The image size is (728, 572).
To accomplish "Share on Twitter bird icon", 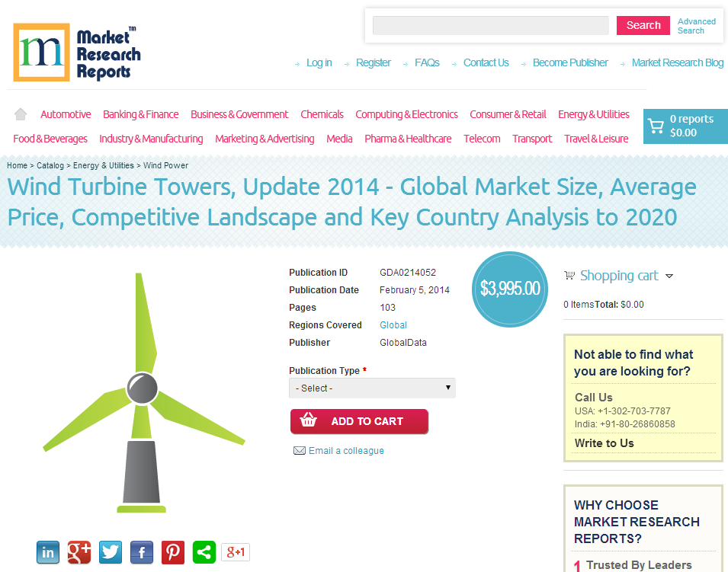I will pos(111,552).
